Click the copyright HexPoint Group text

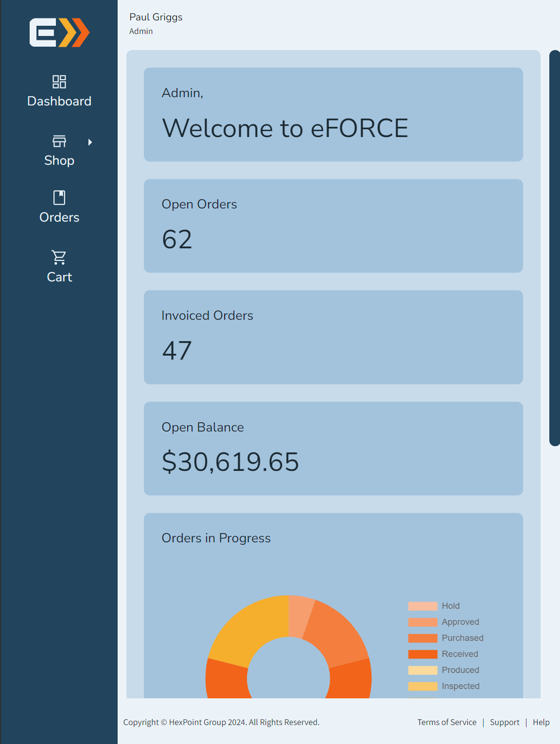pyautogui.click(x=221, y=722)
